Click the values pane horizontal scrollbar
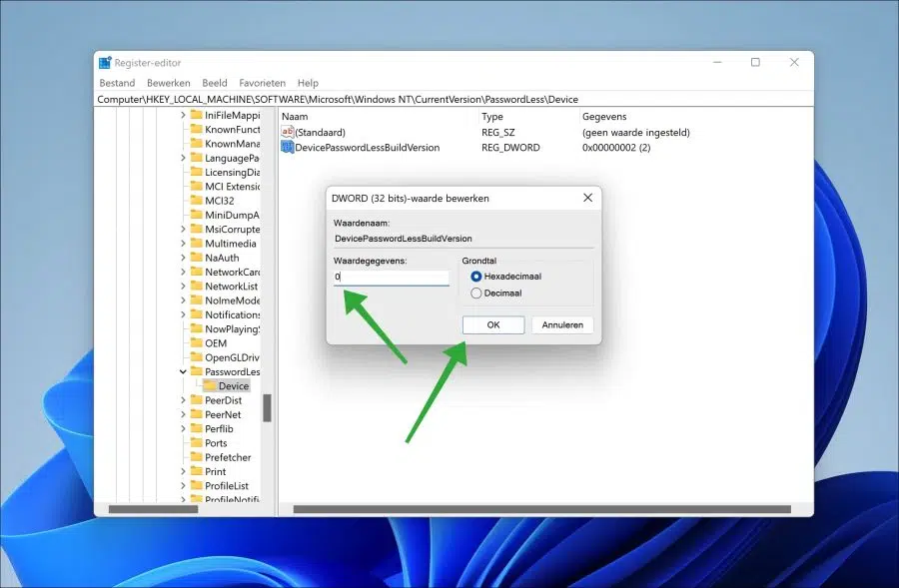The image size is (899, 588). pyautogui.click(x=541, y=509)
